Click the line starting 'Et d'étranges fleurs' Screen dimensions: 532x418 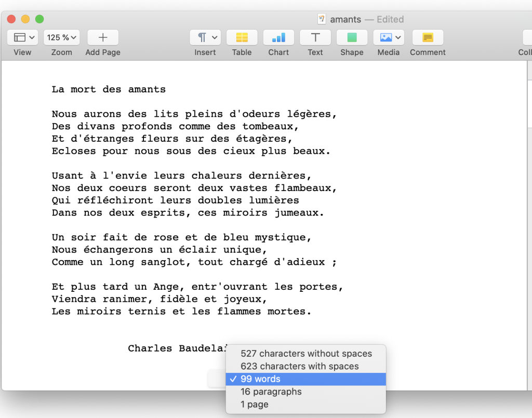pyautogui.click(x=171, y=139)
